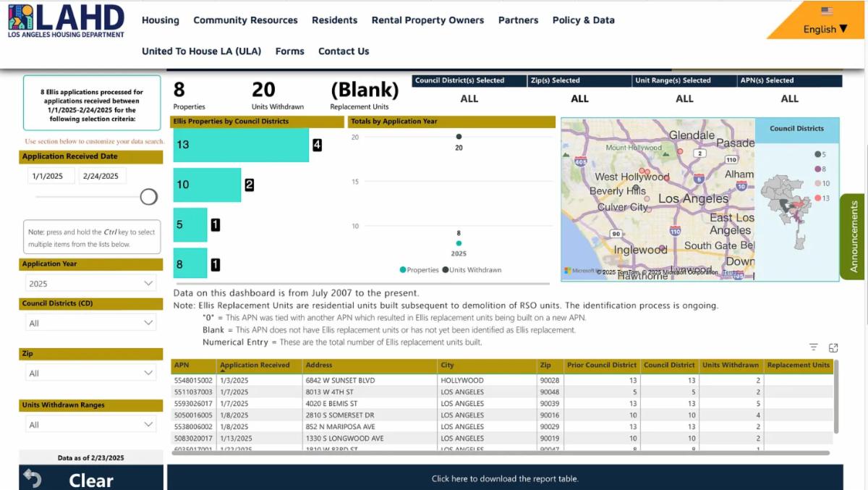Click the undo arrow beside Clear
The height and width of the screenshot is (490, 868).
33,478
